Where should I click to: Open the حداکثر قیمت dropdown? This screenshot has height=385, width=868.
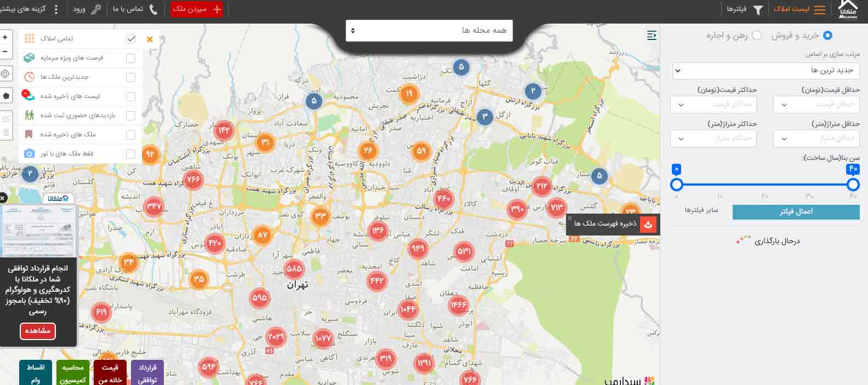[x=713, y=104]
